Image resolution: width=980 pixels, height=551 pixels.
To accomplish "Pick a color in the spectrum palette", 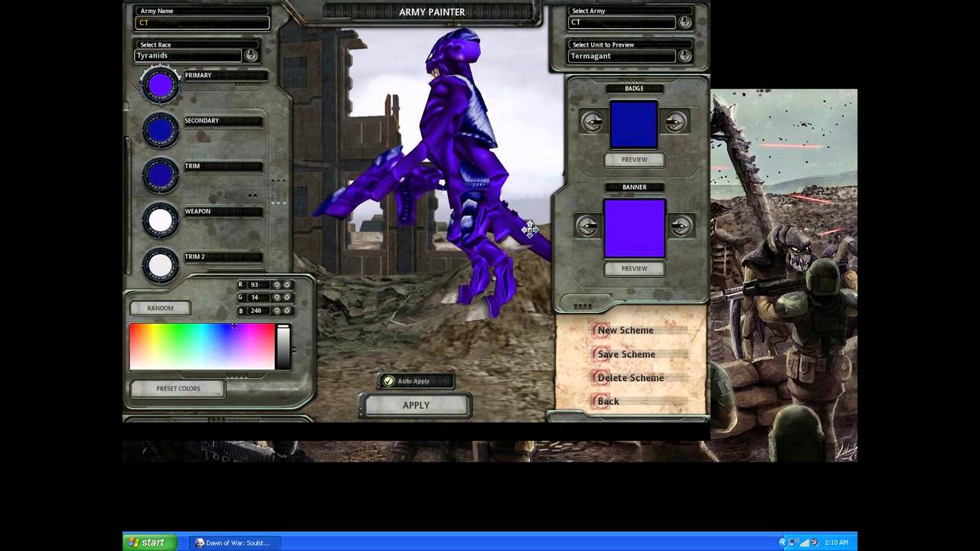I will (x=202, y=347).
